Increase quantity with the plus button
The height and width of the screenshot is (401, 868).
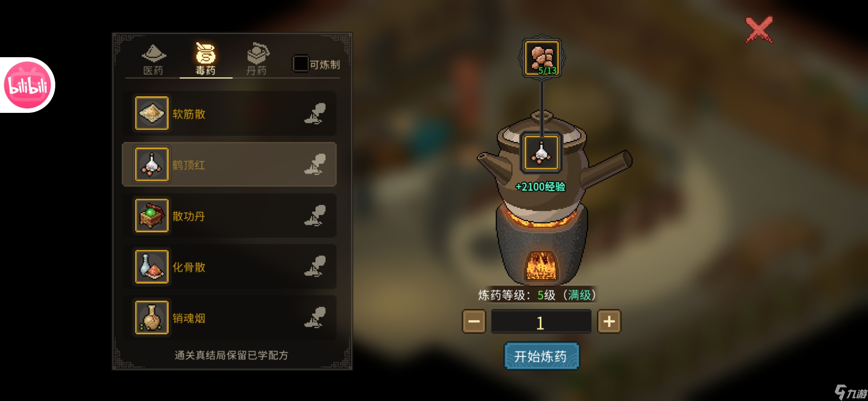(x=609, y=322)
